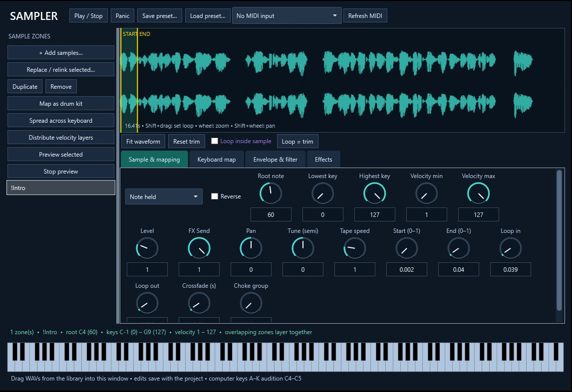The height and width of the screenshot is (392, 572).
Task: Click the parameter panel vertical scrollbar
Action: point(559,240)
